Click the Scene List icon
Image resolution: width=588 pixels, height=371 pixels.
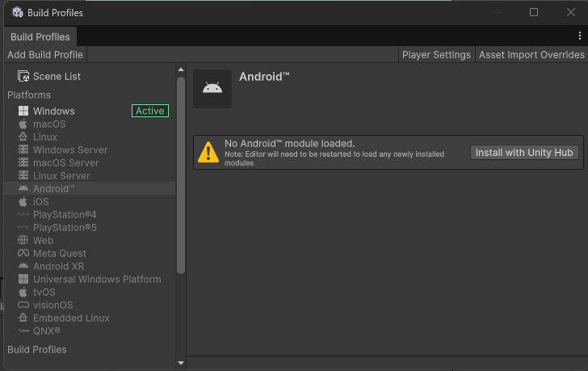(x=23, y=77)
